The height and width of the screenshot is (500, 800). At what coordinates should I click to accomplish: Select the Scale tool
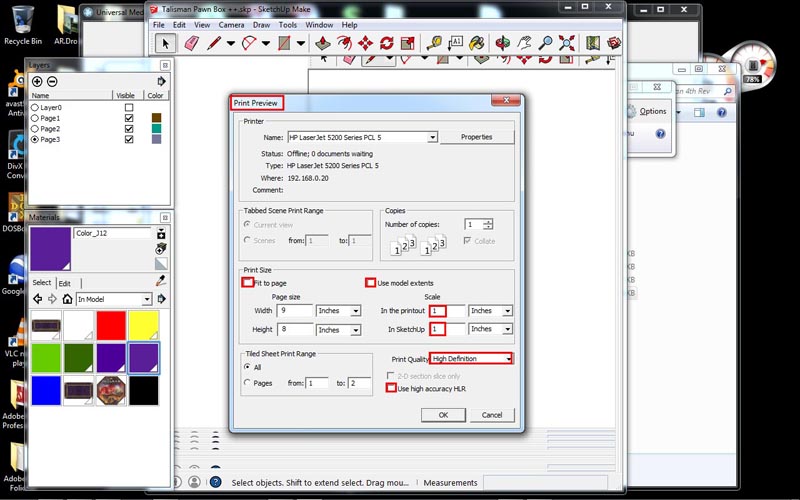pos(408,43)
